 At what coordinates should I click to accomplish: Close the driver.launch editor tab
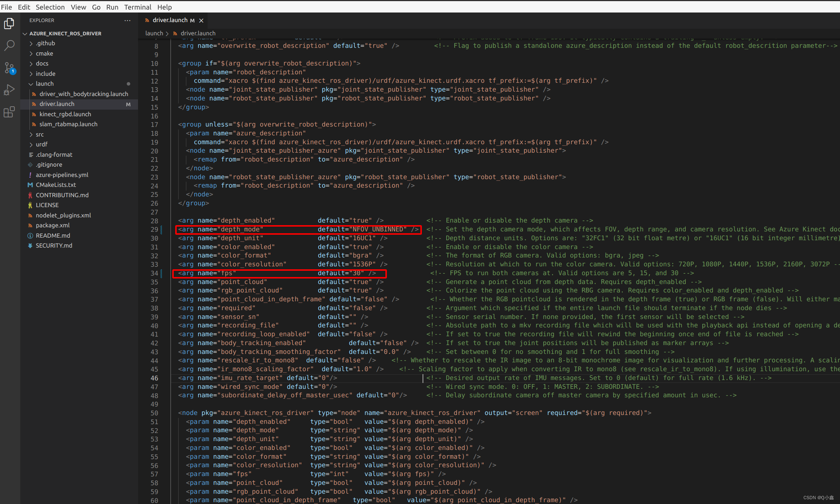[201, 21]
